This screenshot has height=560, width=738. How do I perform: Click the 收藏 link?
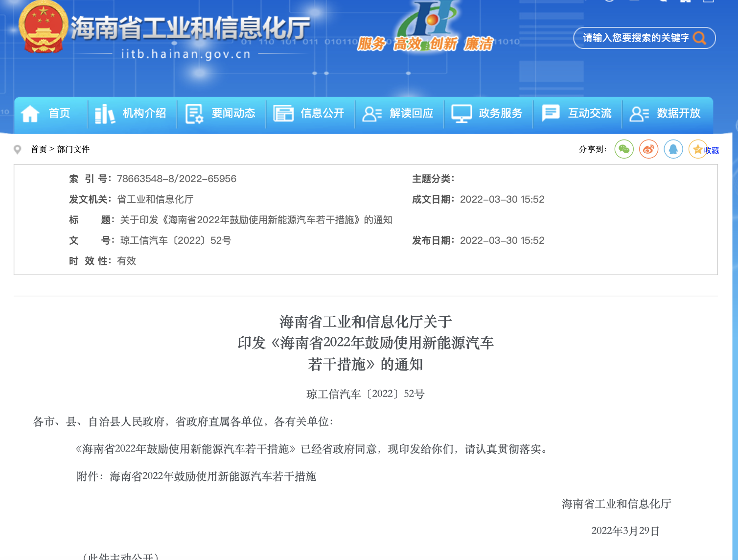click(712, 150)
